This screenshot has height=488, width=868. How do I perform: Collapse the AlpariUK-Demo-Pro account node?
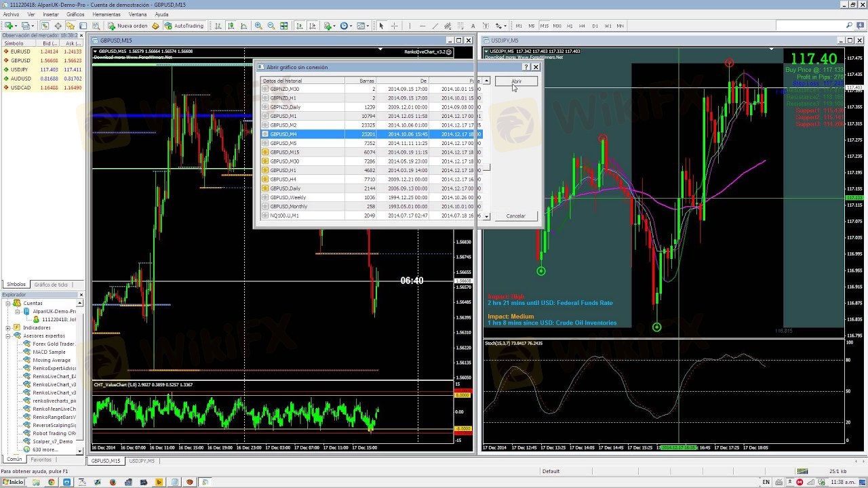[x=17, y=311]
